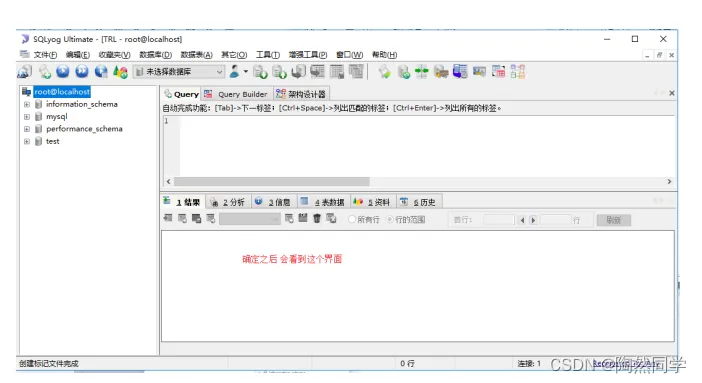
Task: Open the green arrows synchronization icon
Action: (x=422, y=72)
